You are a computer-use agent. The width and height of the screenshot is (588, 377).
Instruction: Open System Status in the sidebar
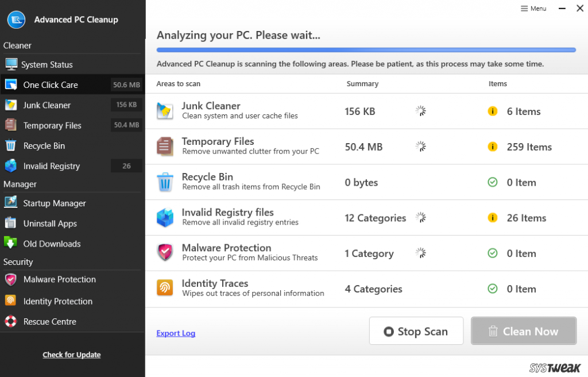tap(72, 64)
